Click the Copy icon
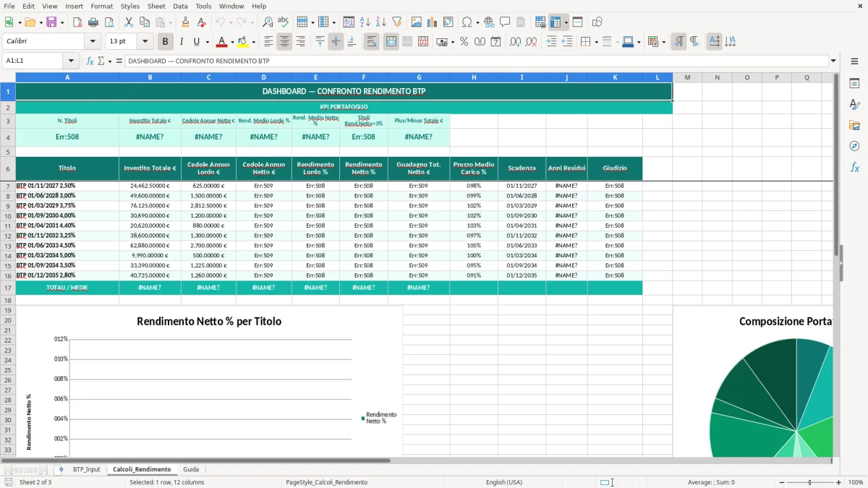This screenshot has width=868, height=488. pos(145,22)
